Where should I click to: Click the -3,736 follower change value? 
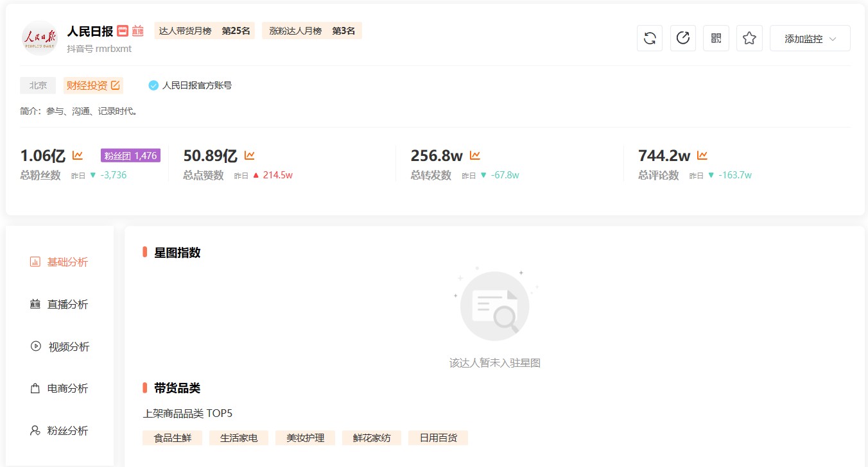(113, 175)
